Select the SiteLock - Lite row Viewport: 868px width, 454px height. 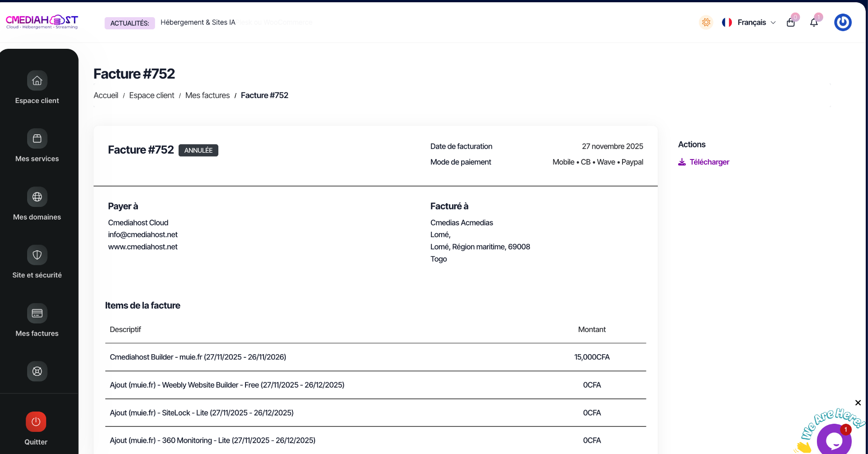pos(376,413)
